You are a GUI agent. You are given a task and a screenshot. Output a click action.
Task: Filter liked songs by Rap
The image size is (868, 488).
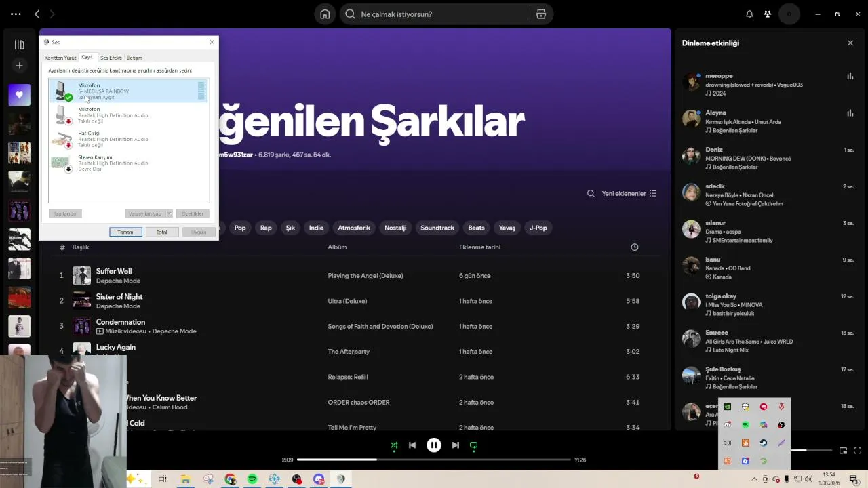pos(266,228)
